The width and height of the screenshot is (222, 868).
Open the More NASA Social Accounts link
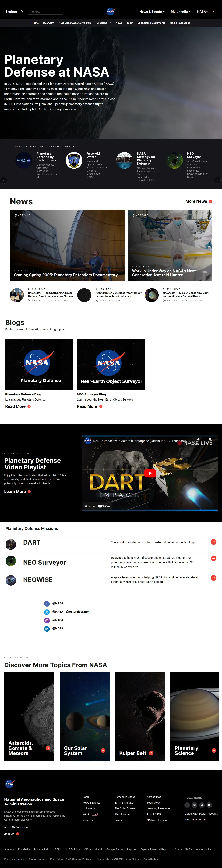click(201, 814)
